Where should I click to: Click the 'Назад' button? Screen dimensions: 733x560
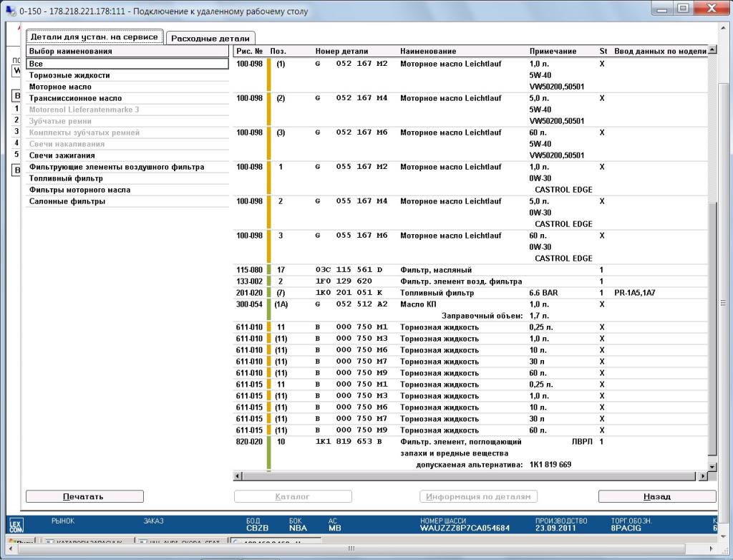pyautogui.click(x=657, y=496)
